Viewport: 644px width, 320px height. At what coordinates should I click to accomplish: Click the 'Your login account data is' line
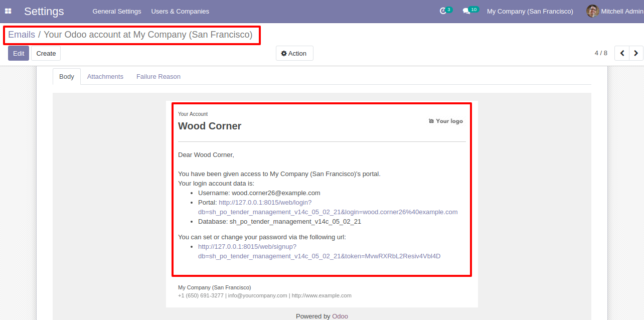[x=216, y=183]
